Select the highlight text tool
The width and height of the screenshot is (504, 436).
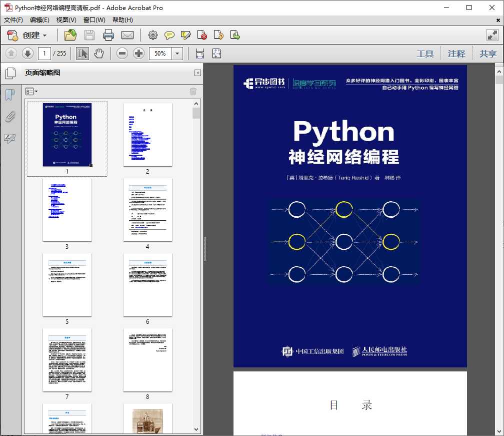coord(186,35)
